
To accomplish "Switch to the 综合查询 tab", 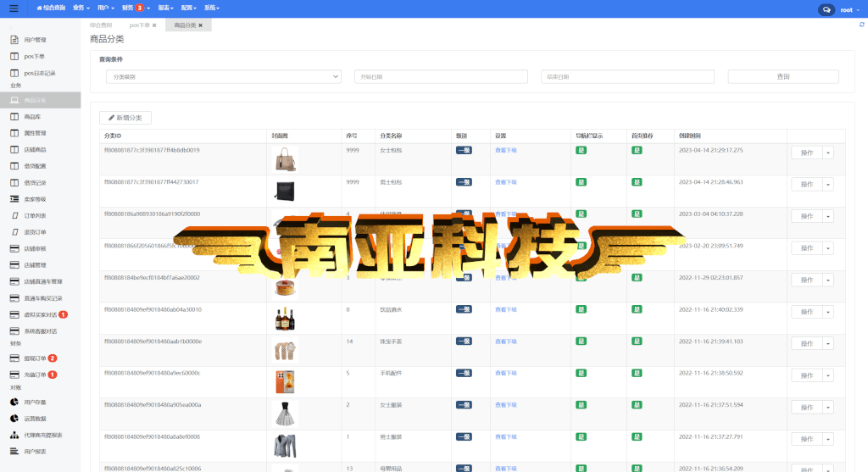I will pyautogui.click(x=101, y=25).
